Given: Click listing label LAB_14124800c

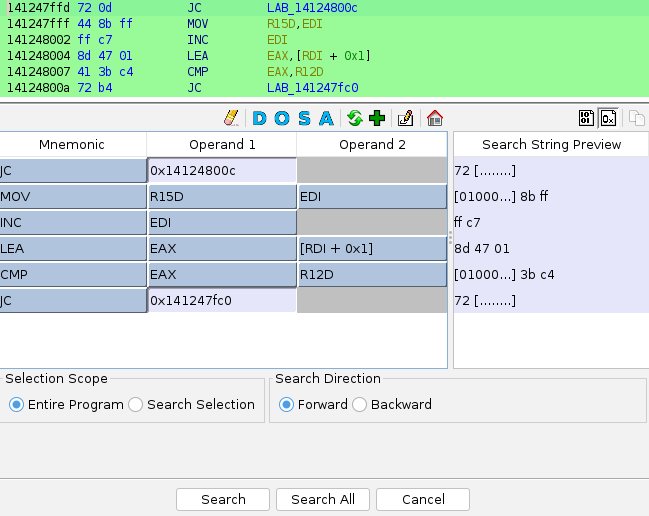Looking at the screenshot, I should coord(312,8).
